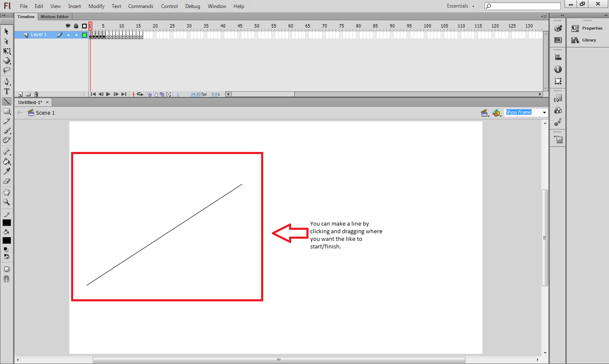The height and width of the screenshot is (364, 609).
Task: Select the Free Transform tool
Action: (6, 51)
